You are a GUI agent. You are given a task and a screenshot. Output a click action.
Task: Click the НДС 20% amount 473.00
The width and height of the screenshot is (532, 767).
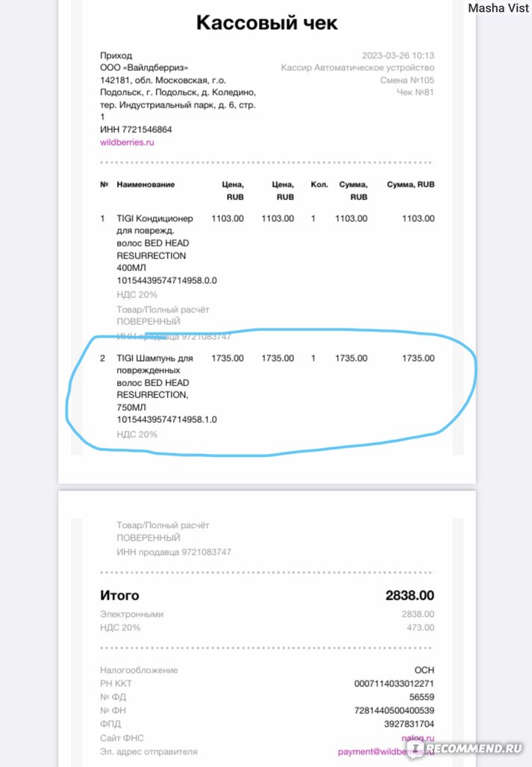click(x=420, y=627)
